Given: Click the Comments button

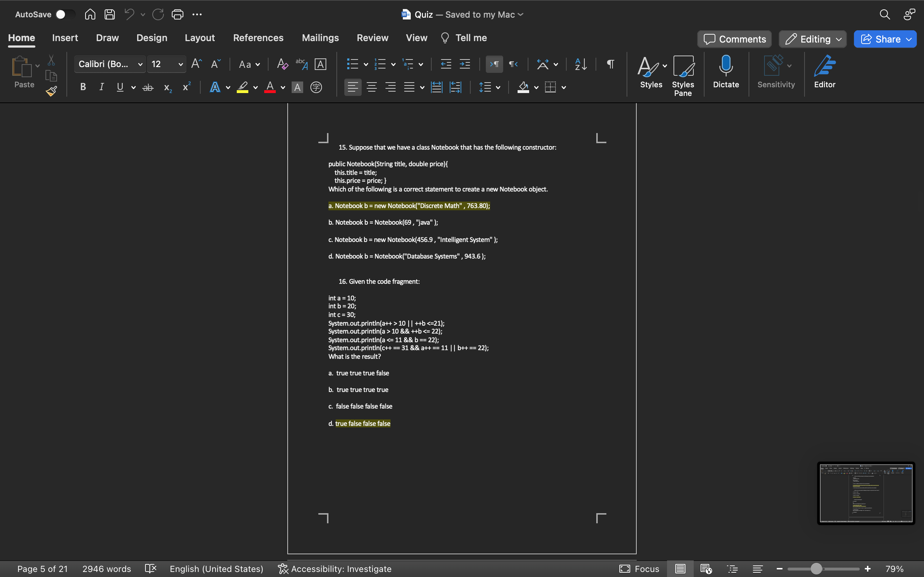Looking at the screenshot, I should pos(734,39).
